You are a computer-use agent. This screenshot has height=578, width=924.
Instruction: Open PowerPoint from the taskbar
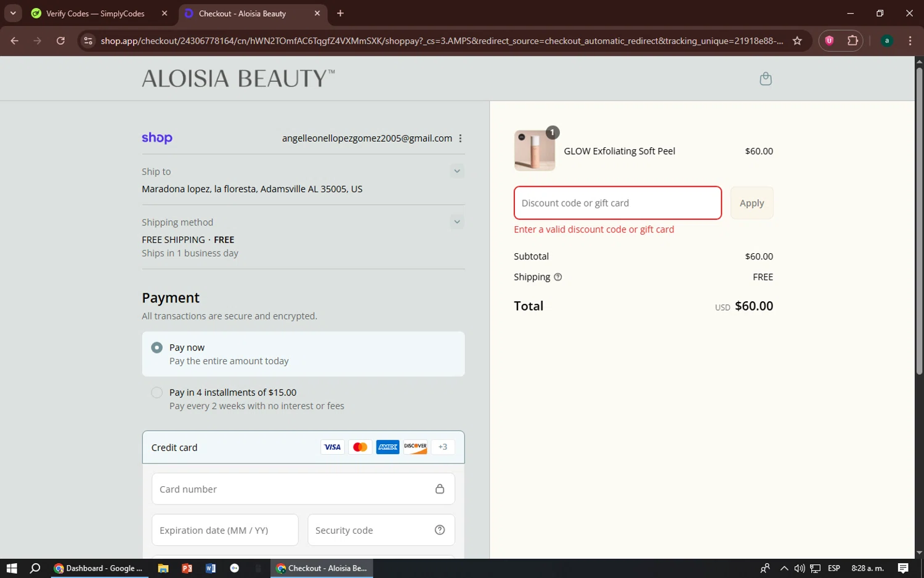coord(187,568)
